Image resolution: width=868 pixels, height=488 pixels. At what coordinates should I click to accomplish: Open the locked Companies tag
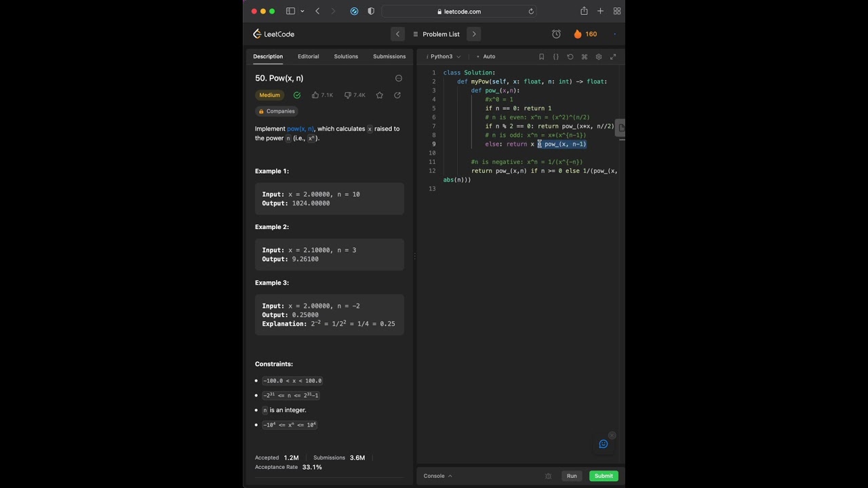(277, 111)
